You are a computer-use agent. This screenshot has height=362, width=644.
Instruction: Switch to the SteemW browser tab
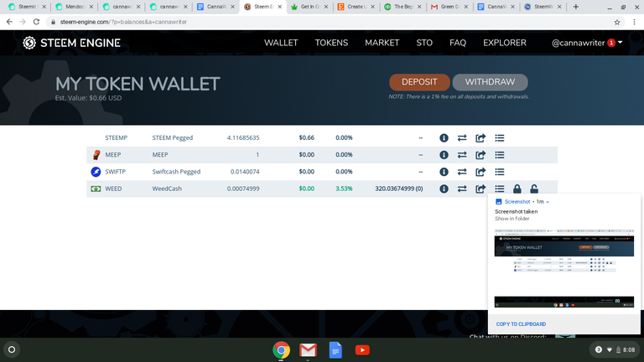coord(543,7)
